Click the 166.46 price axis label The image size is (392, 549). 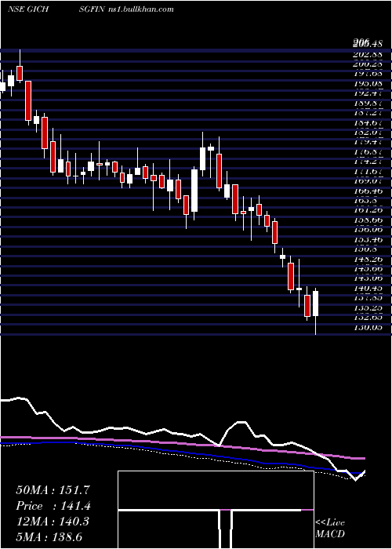[x=367, y=191]
